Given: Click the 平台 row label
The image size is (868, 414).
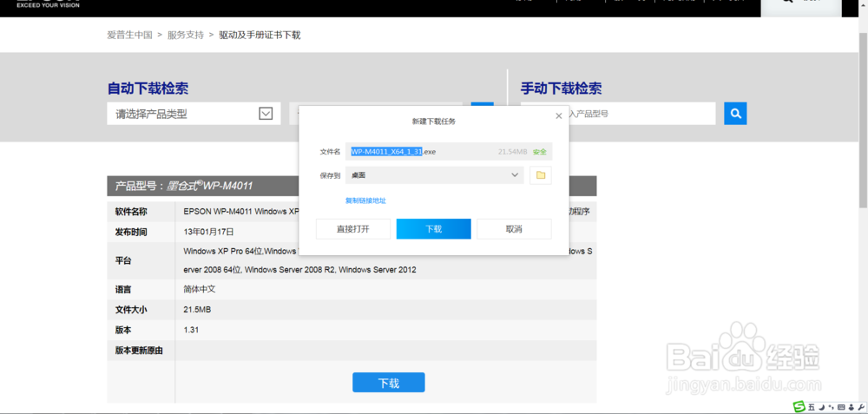Looking at the screenshot, I should (123, 260).
